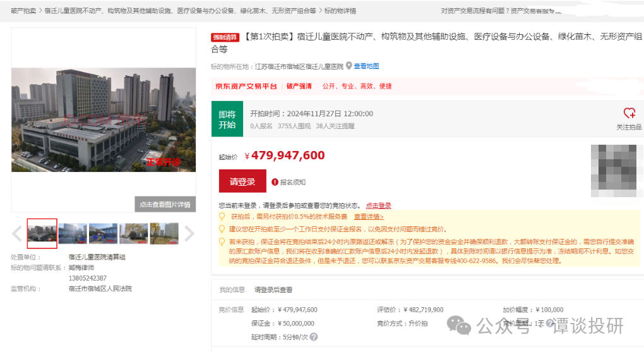This screenshot has height=352, width=644.
Task: Click the map pin location icon
Action: (349, 66)
